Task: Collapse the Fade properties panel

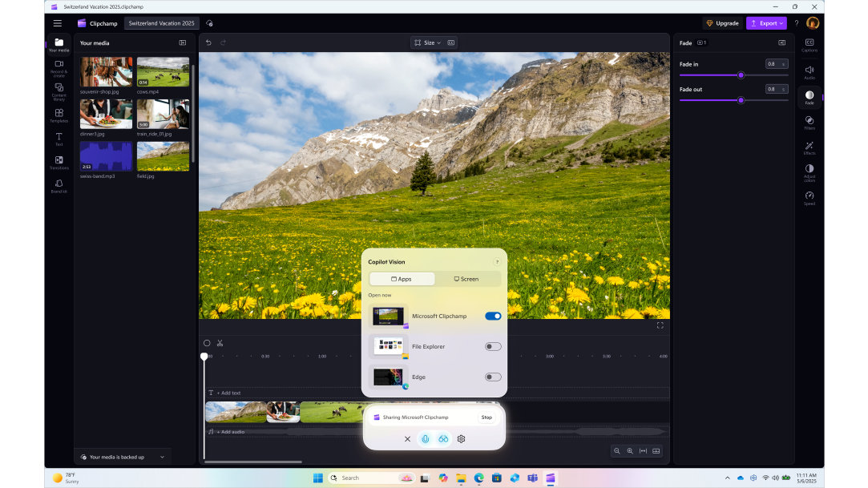Action: click(x=781, y=42)
